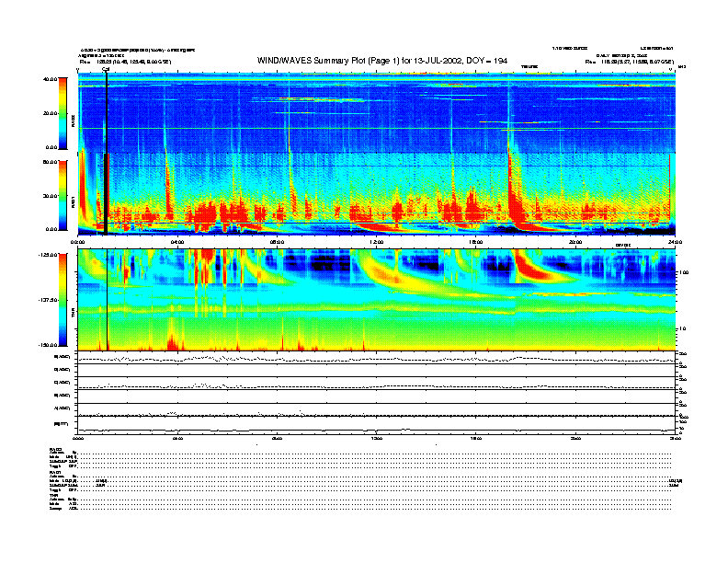Click the intense red burst in RAD1 near 17:20

point(516,198)
